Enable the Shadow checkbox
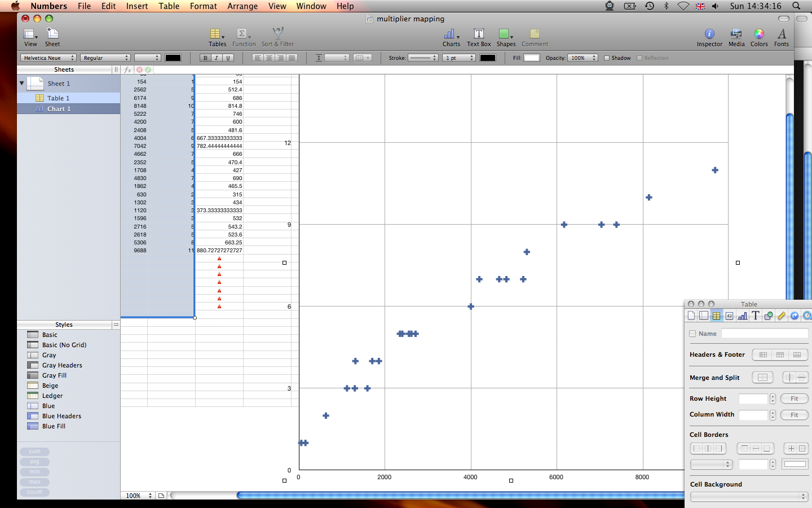 pyautogui.click(x=607, y=58)
